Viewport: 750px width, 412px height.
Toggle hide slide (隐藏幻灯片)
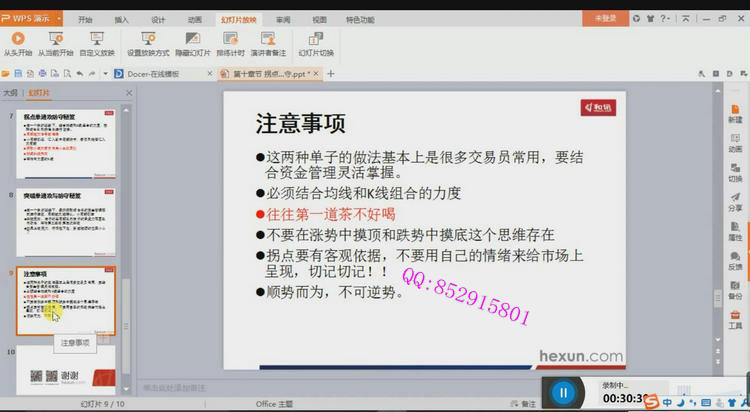coord(192,43)
